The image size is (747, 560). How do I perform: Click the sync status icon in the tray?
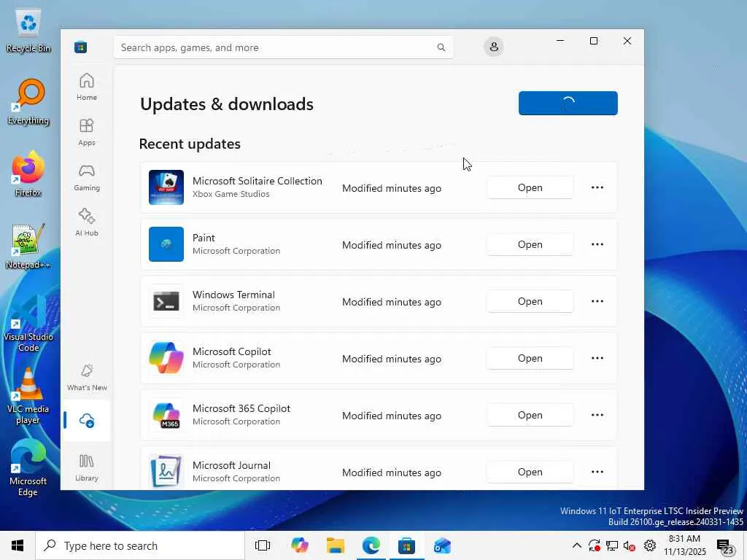tap(594, 545)
